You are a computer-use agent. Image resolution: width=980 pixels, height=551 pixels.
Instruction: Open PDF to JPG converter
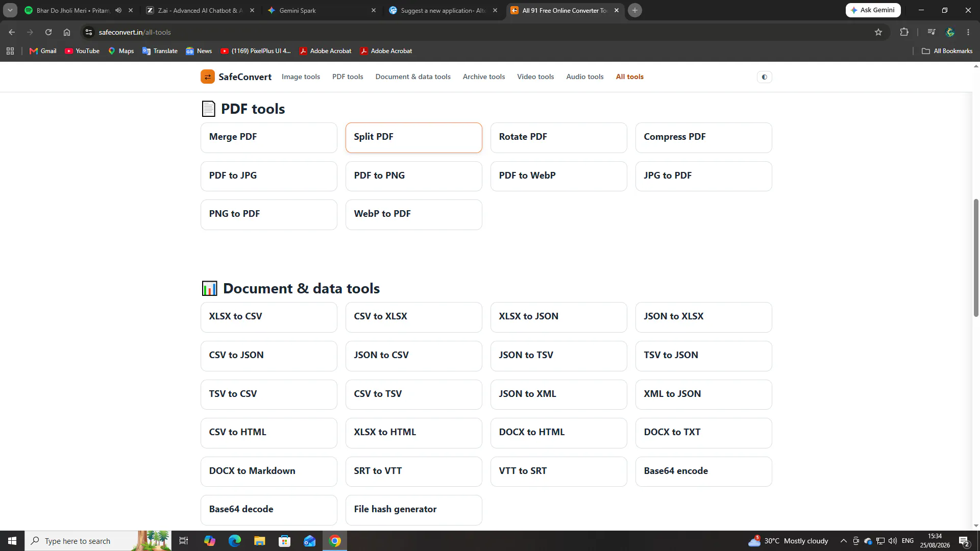(x=269, y=176)
